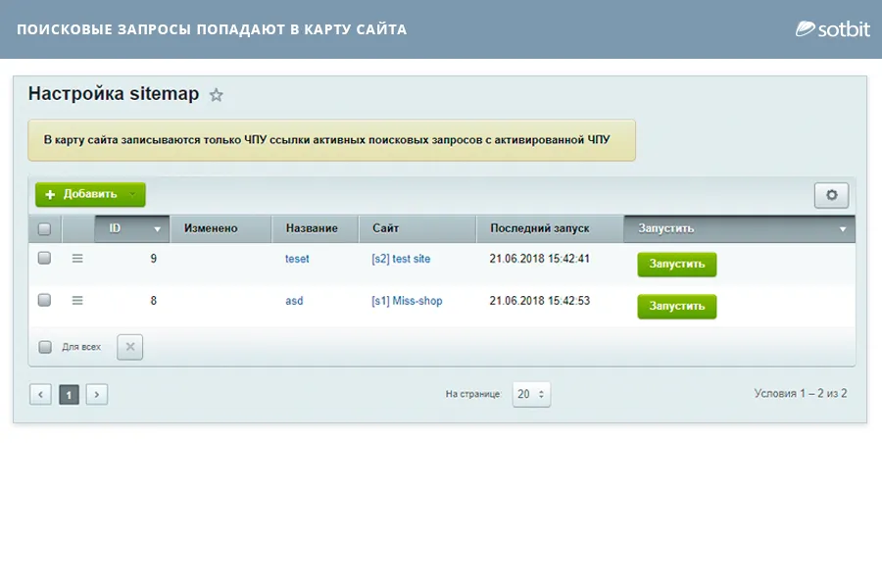The width and height of the screenshot is (882, 588).
Task: Select page 1 in the pagination
Action: point(69,394)
